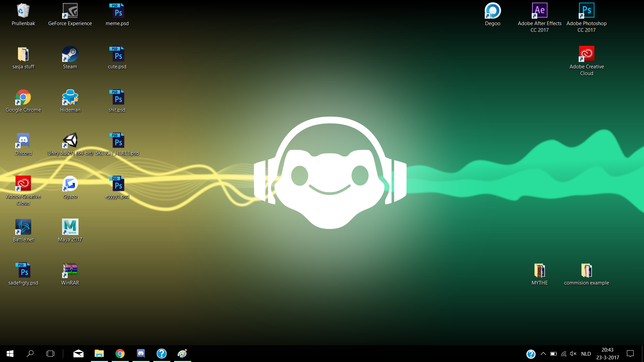Open the NLD input language selector
This screenshot has width=644, height=362.
(586, 354)
